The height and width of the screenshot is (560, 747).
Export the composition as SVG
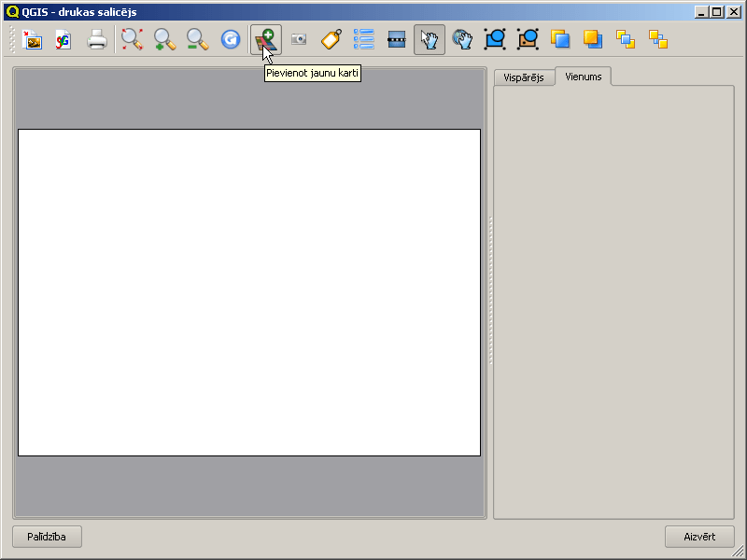(x=63, y=39)
